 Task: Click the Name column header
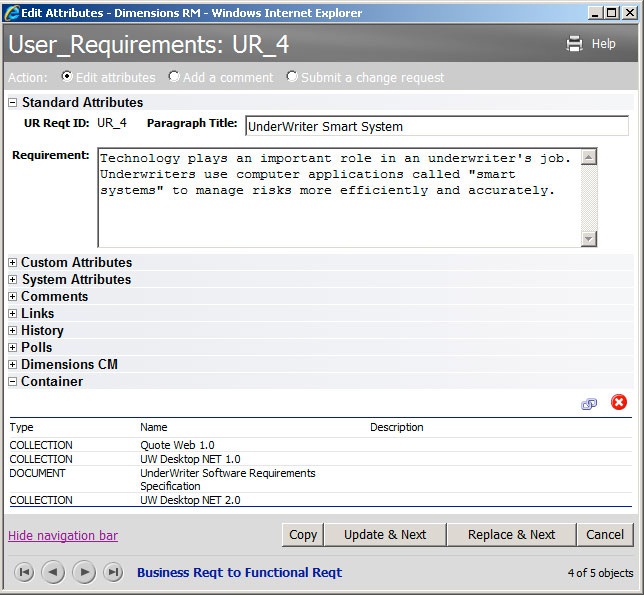point(154,427)
